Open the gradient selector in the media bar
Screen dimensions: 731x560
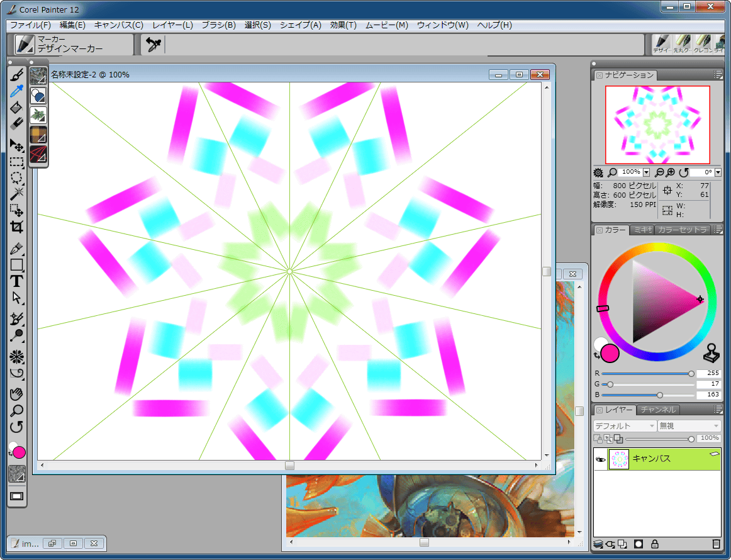tap(38, 96)
